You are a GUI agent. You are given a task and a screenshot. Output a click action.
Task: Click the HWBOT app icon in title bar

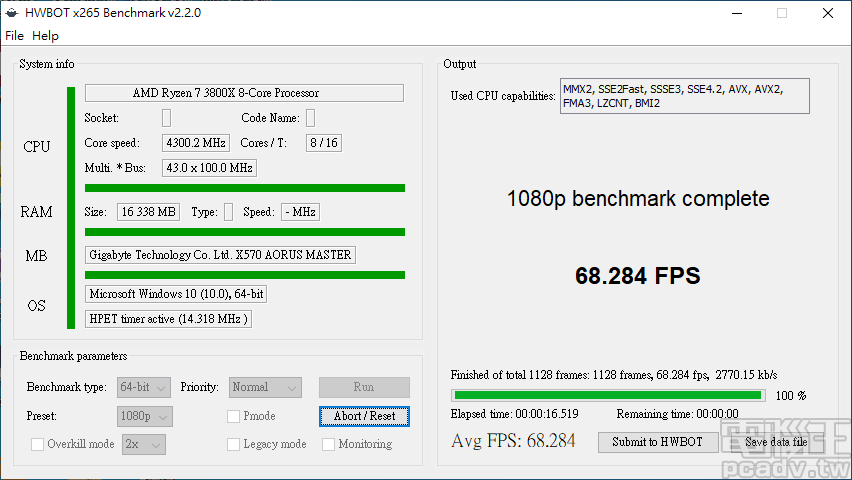click(12, 13)
